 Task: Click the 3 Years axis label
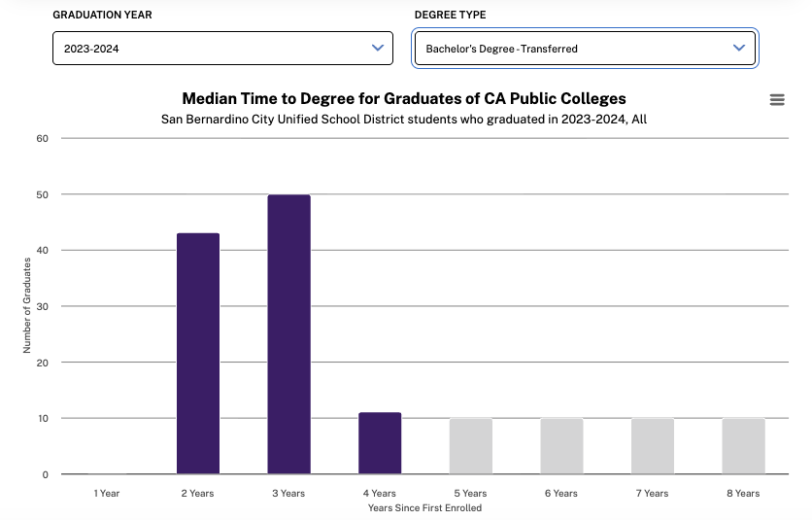288,494
